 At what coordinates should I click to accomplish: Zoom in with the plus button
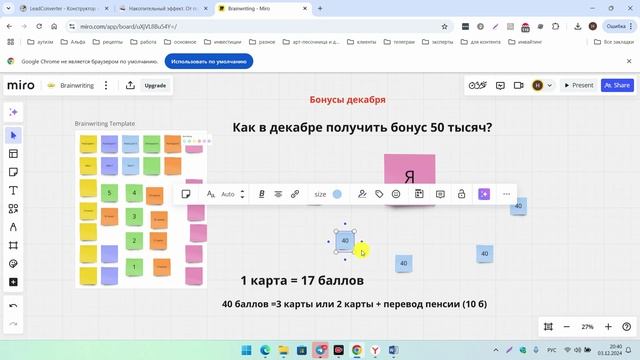point(608,327)
